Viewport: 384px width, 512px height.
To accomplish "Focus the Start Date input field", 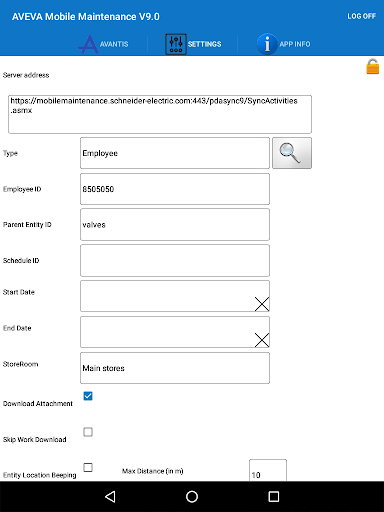I will (x=175, y=296).
